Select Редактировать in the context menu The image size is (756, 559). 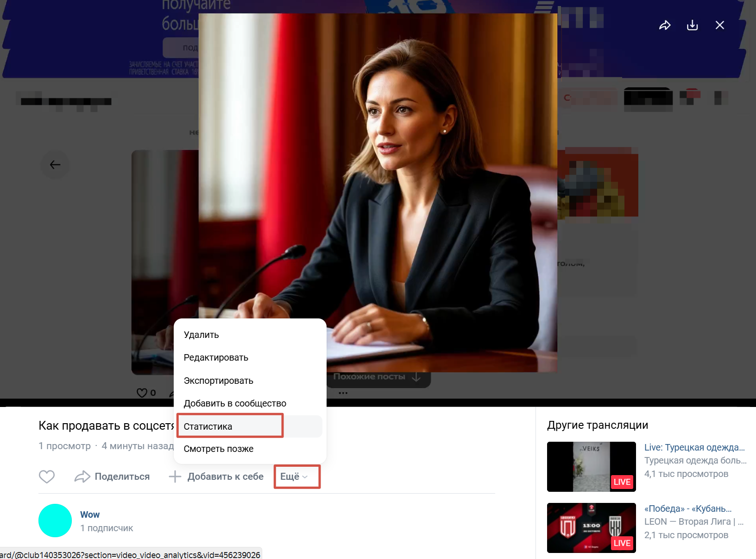pos(216,357)
